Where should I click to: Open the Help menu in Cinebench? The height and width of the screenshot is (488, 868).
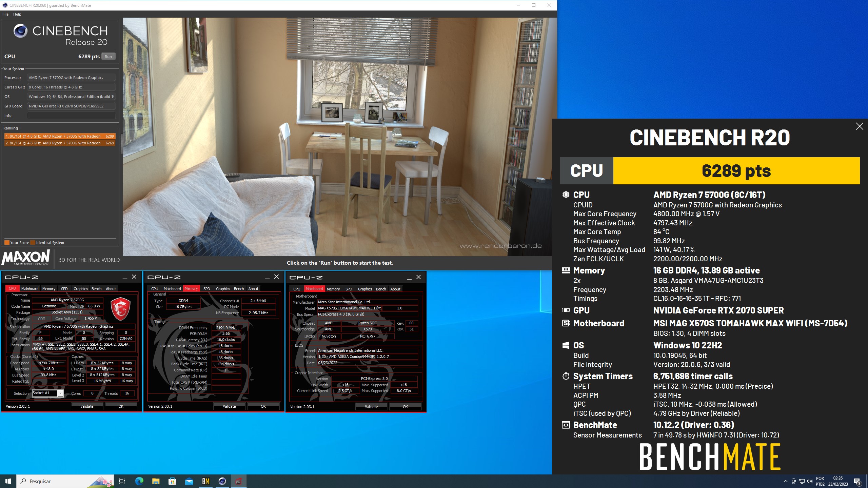17,14
